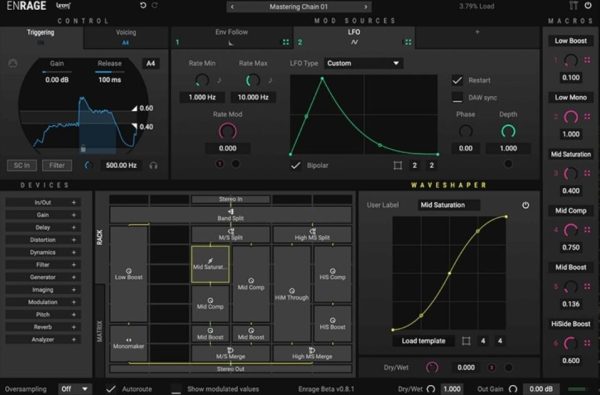Click the LFO grid snap square icon
Viewport: 600px width, 395px height.
point(398,165)
